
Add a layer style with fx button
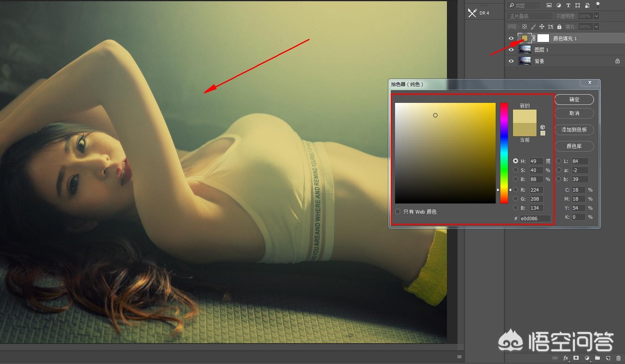(566, 358)
